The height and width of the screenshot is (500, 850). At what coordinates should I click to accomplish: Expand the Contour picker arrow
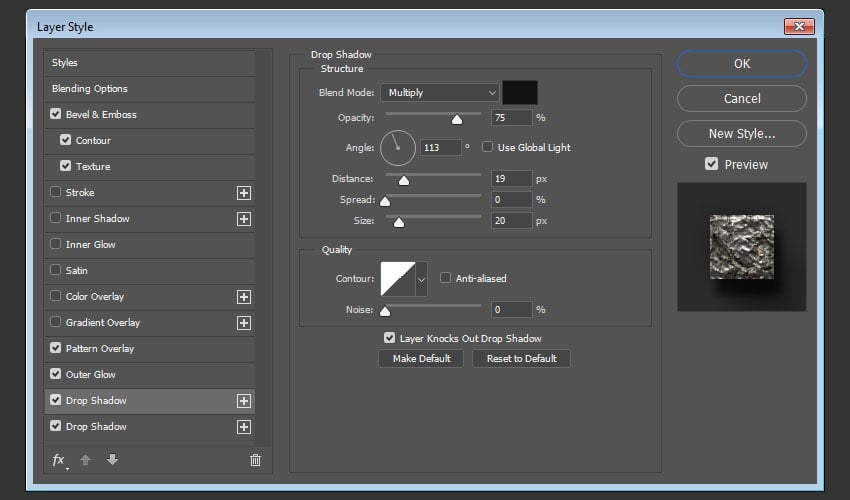(x=421, y=279)
